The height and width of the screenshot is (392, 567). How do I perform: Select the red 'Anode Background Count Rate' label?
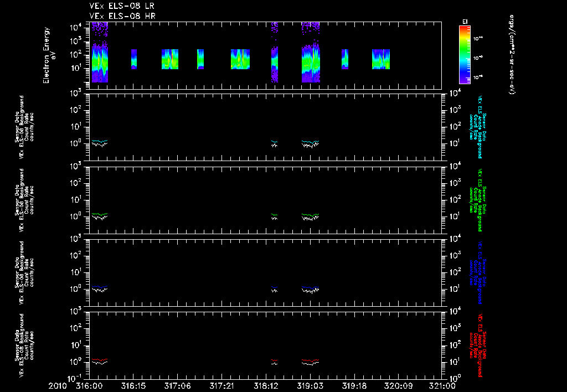pyautogui.click(x=478, y=345)
